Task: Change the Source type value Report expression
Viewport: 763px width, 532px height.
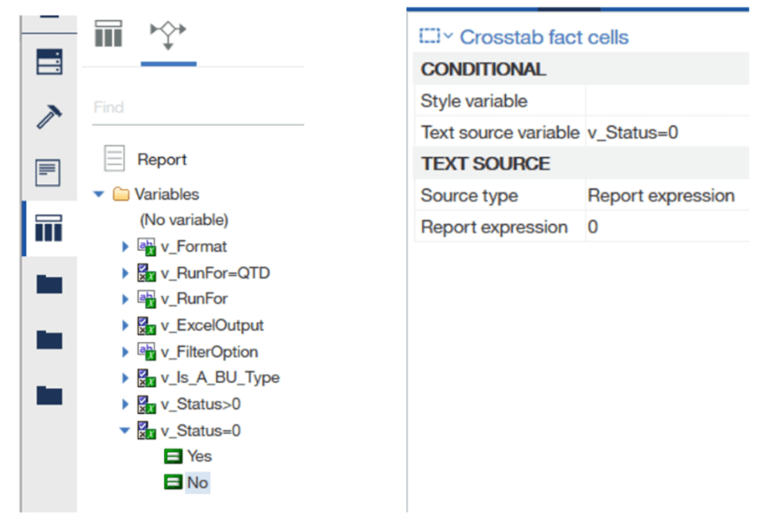Action: click(x=667, y=195)
